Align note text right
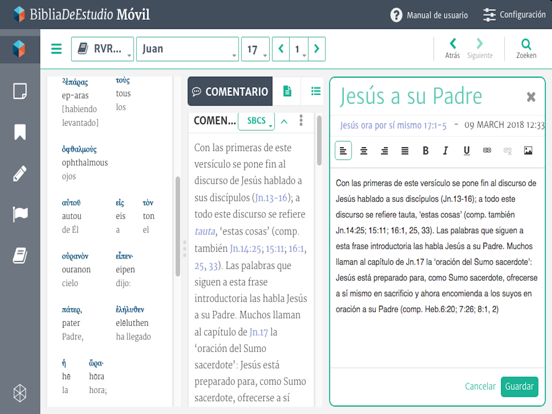The image size is (552, 414). point(384,151)
